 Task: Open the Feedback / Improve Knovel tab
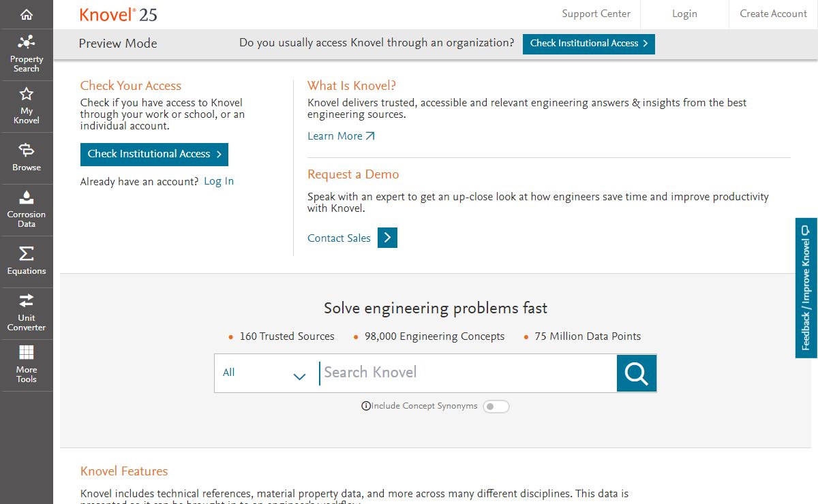[806, 287]
